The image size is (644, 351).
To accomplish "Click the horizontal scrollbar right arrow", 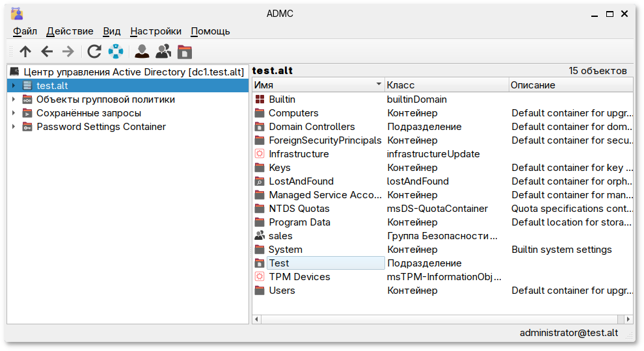I will [x=628, y=319].
